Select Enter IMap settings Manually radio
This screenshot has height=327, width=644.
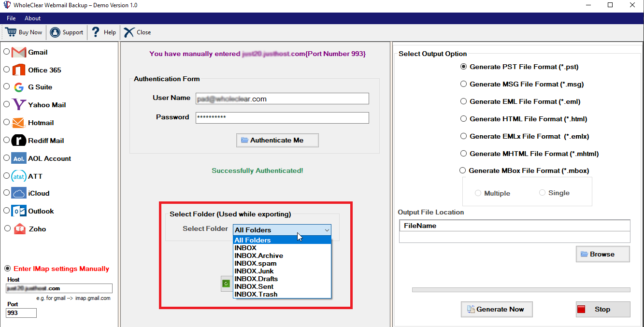tap(7, 269)
